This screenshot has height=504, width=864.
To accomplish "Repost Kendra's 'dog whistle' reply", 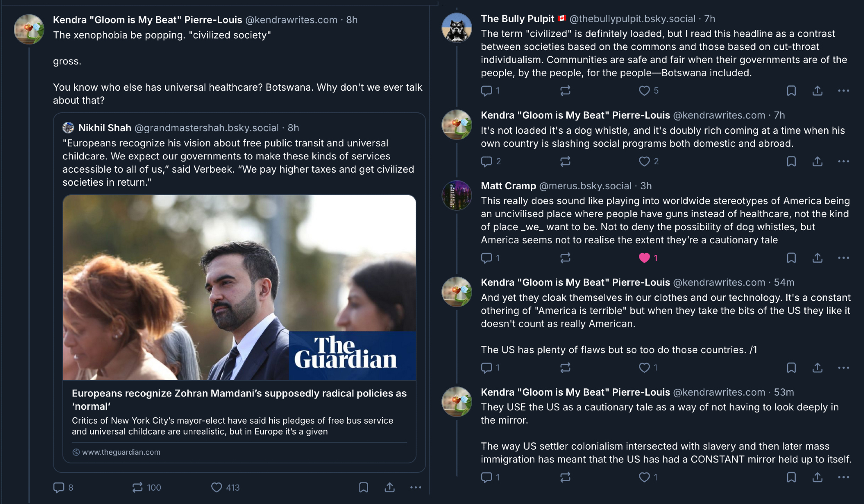I will coord(565,162).
